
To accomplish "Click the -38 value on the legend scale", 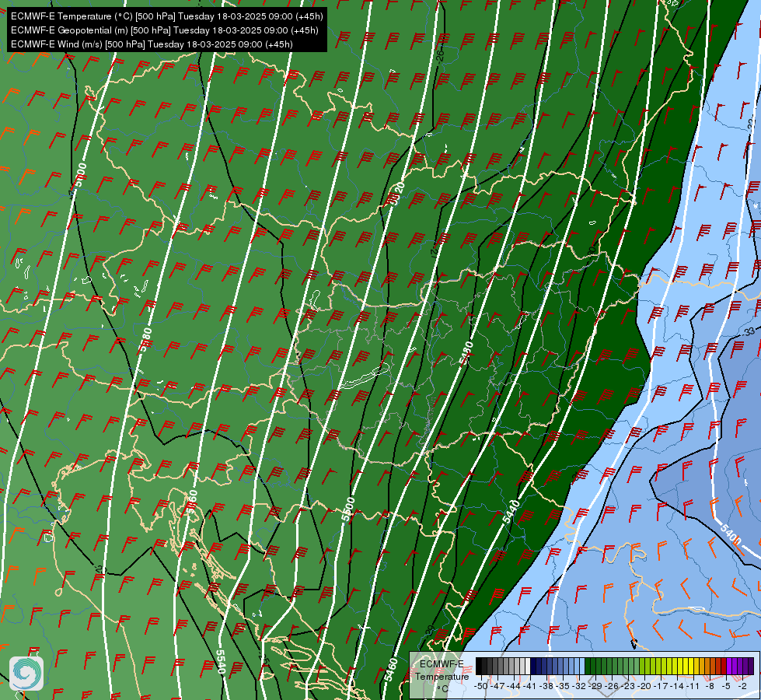I will coord(546,686).
